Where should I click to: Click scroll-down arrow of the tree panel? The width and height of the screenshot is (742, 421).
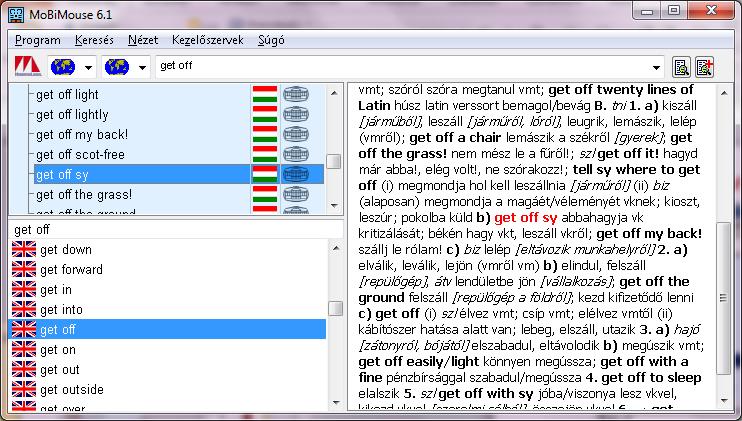335,206
